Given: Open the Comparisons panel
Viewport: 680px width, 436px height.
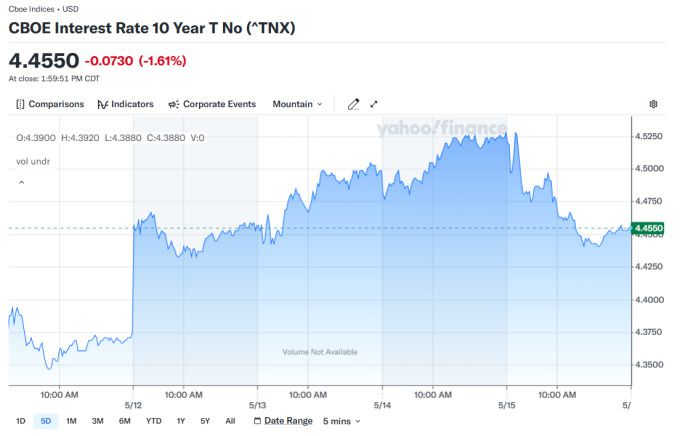Looking at the screenshot, I should point(51,104).
